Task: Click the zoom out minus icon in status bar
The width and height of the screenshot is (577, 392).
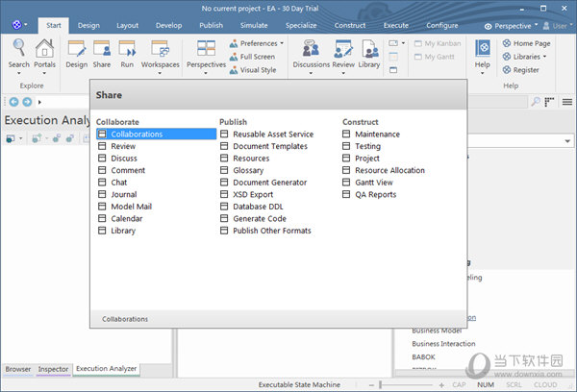Action: click(371, 385)
